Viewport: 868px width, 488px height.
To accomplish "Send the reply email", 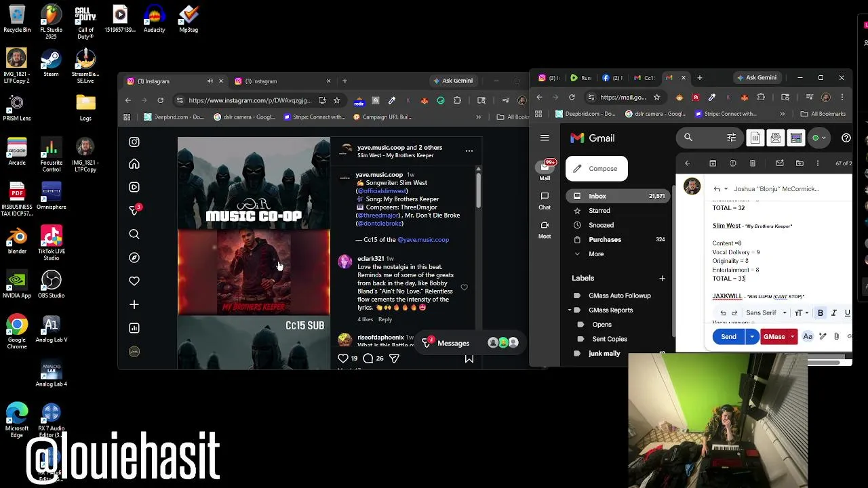I will pos(729,337).
